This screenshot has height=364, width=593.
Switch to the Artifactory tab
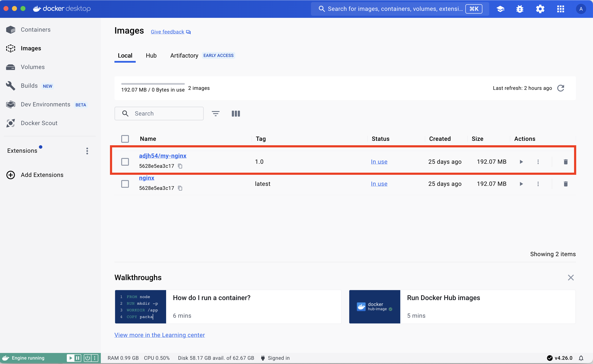pyautogui.click(x=184, y=56)
